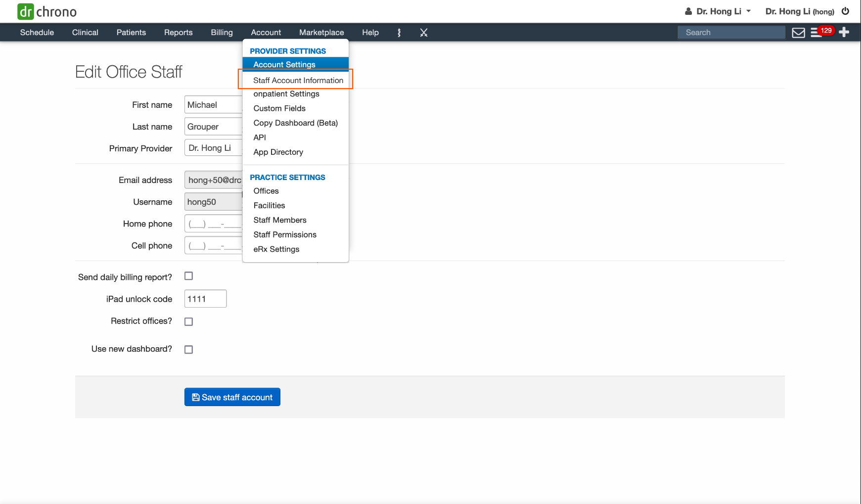The image size is (861, 504).
Task: Open the messages envelope icon
Action: click(x=798, y=33)
